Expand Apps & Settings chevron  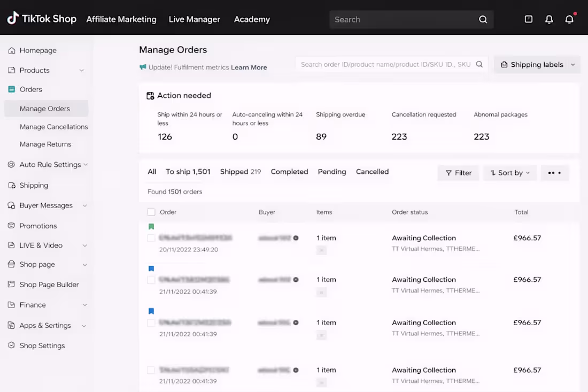(84, 326)
